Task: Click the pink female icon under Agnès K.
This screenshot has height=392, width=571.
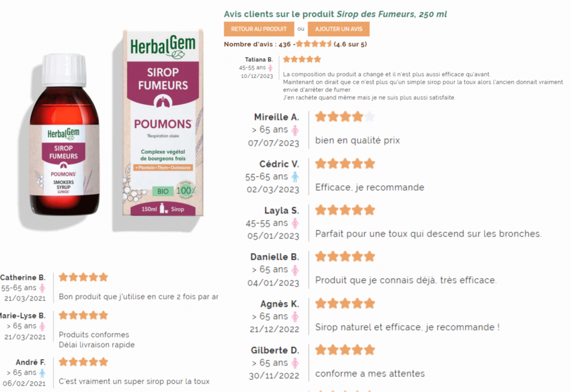Action: [x=296, y=317]
